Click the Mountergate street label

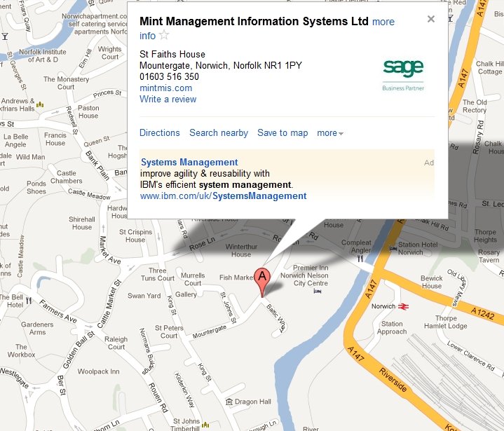210,331
